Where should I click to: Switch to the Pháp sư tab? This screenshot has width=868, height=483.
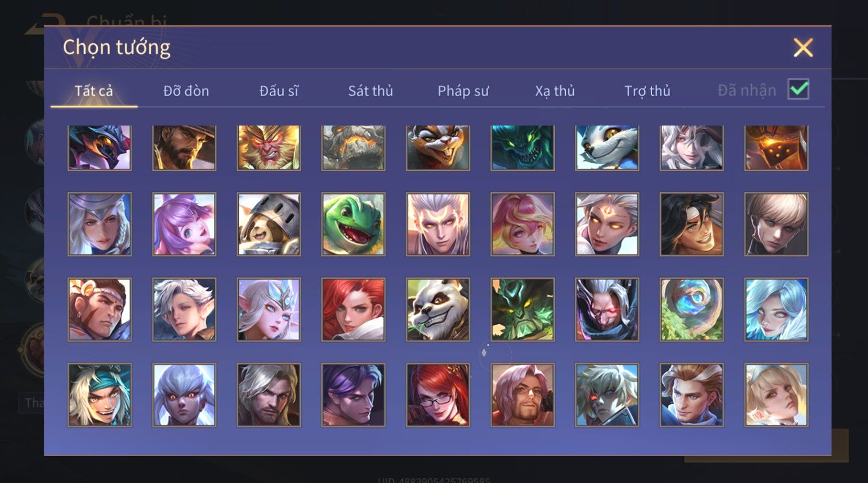click(463, 91)
